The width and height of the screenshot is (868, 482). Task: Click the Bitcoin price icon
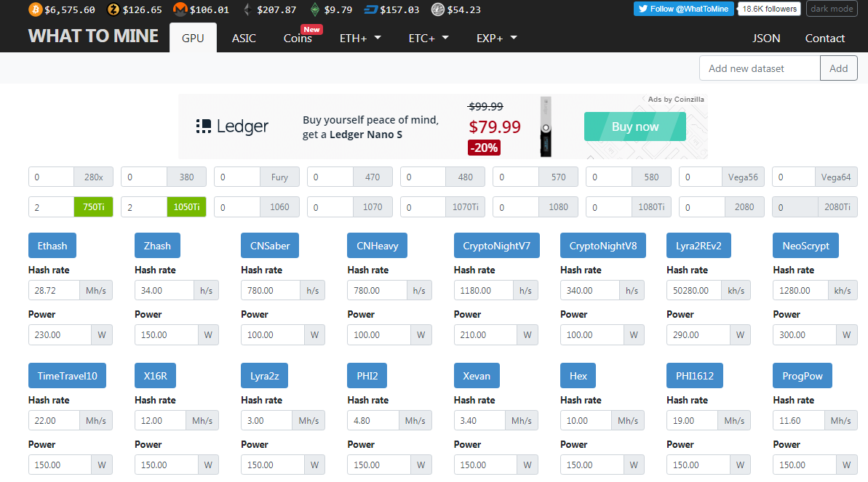point(36,9)
